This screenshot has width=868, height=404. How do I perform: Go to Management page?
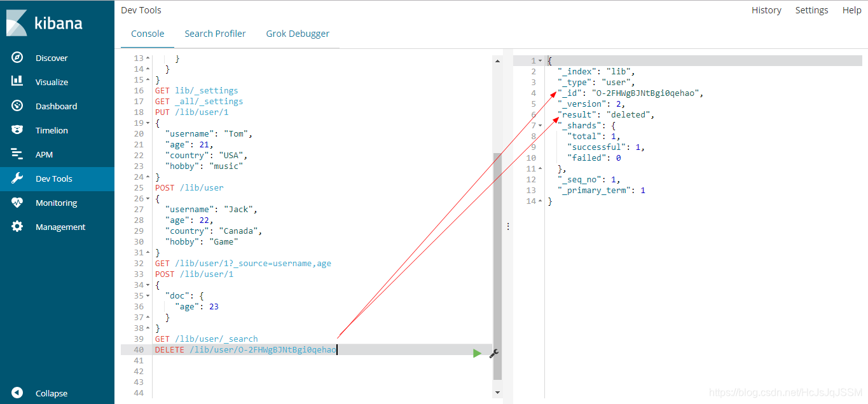point(60,227)
